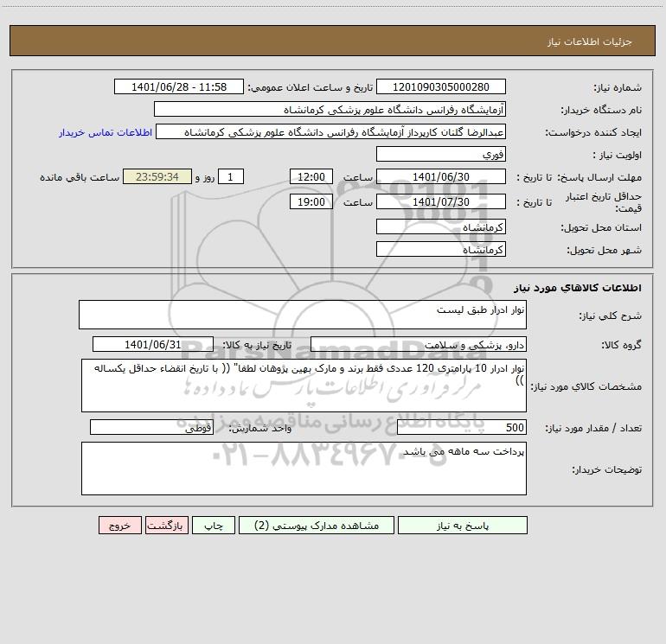
Task: Click the حداقل تاریخ اعتبار قیمت label
Action: tap(604, 202)
